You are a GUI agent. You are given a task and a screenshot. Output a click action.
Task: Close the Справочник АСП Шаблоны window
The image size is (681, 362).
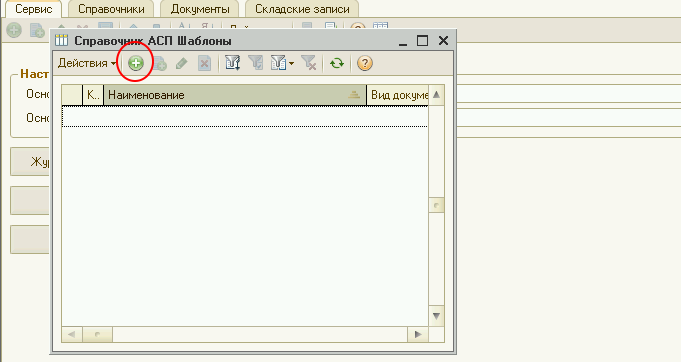click(x=443, y=41)
